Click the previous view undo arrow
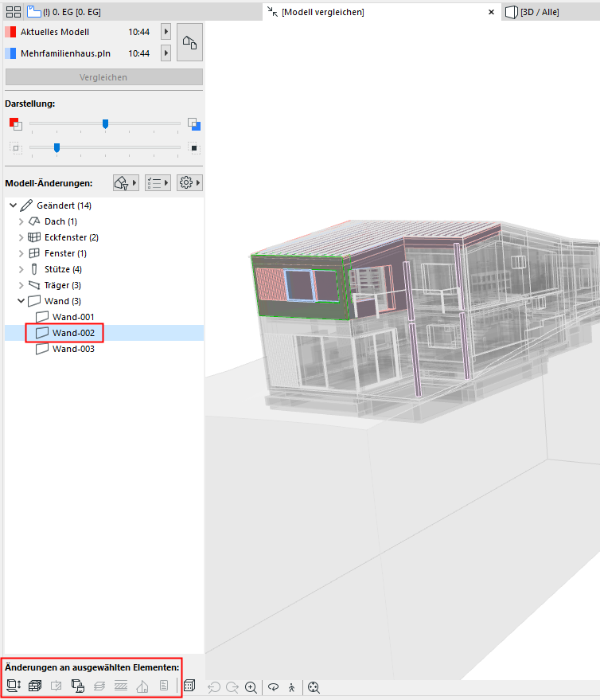 (x=214, y=687)
